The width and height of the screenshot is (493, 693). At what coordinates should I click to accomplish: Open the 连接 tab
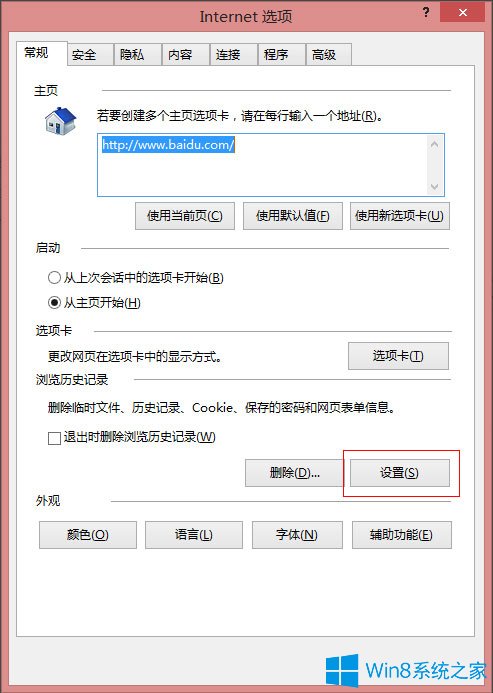233,55
